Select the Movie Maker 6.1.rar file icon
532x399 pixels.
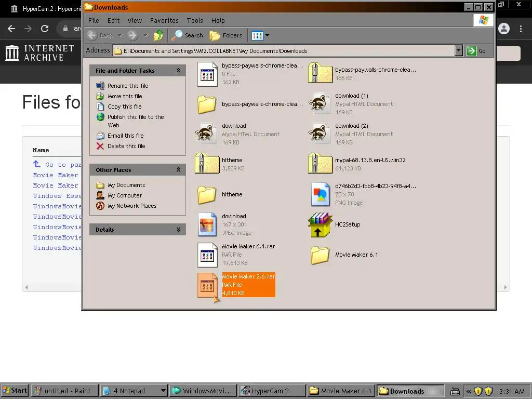(207, 255)
